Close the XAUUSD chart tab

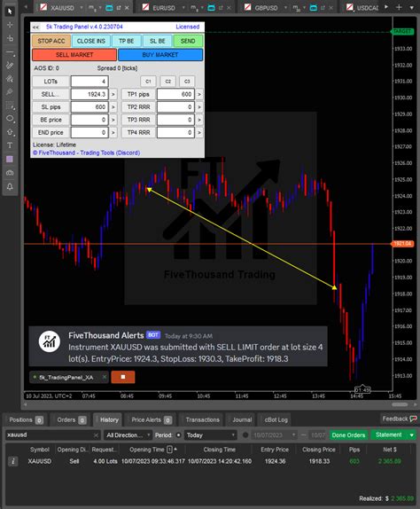[127, 7]
